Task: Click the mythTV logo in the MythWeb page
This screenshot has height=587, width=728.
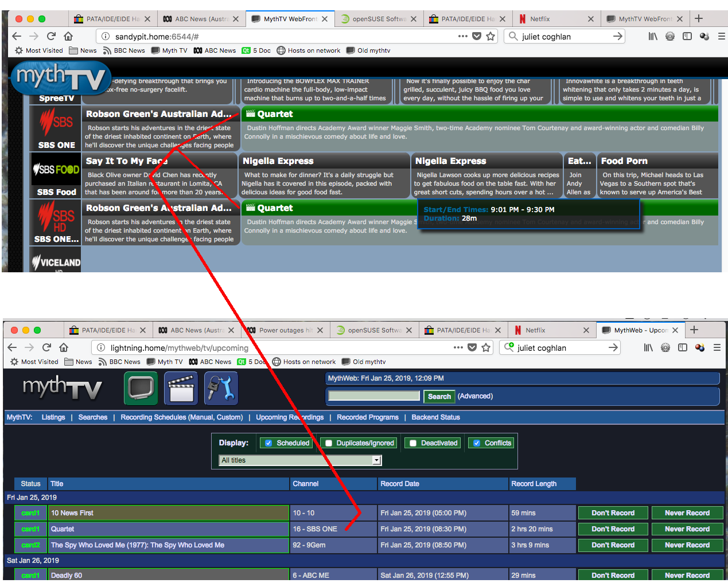Action: tap(62, 389)
